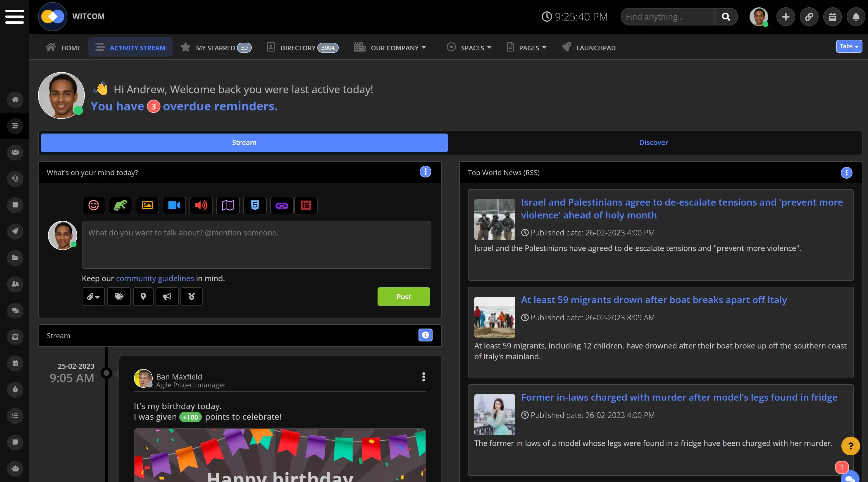Image resolution: width=868 pixels, height=482 pixels.
Task: Click the audio speaker icon in composer
Action: pyautogui.click(x=201, y=205)
